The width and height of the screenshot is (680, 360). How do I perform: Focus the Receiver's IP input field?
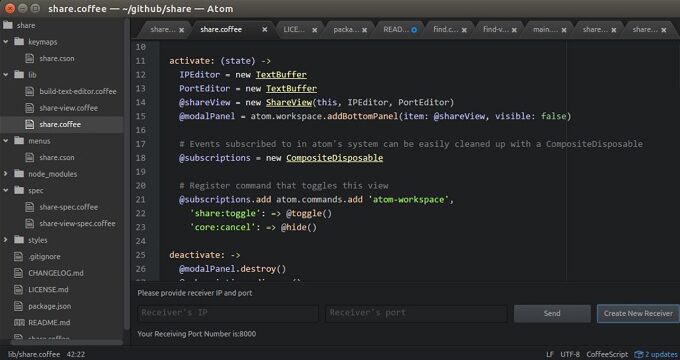(228, 313)
